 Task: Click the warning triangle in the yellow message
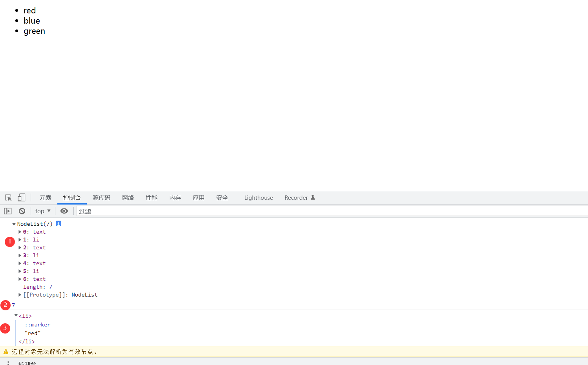pos(5,352)
